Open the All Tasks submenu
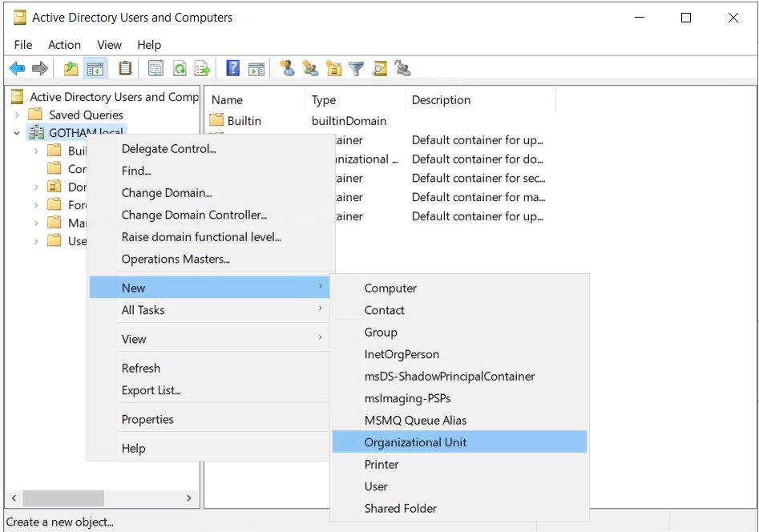759x532 pixels. pyautogui.click(x=143, y=310)
